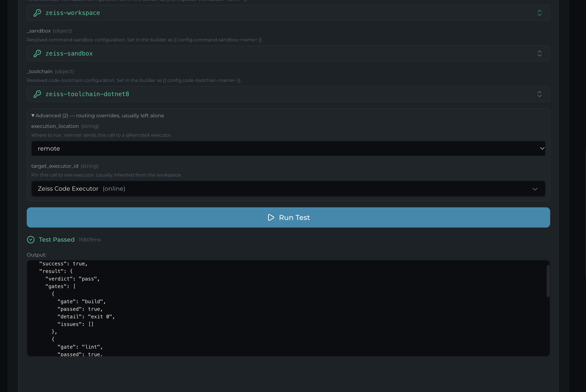
Task: Collapse the Advanced (2) routing overrides section
Action: [98, 116]
